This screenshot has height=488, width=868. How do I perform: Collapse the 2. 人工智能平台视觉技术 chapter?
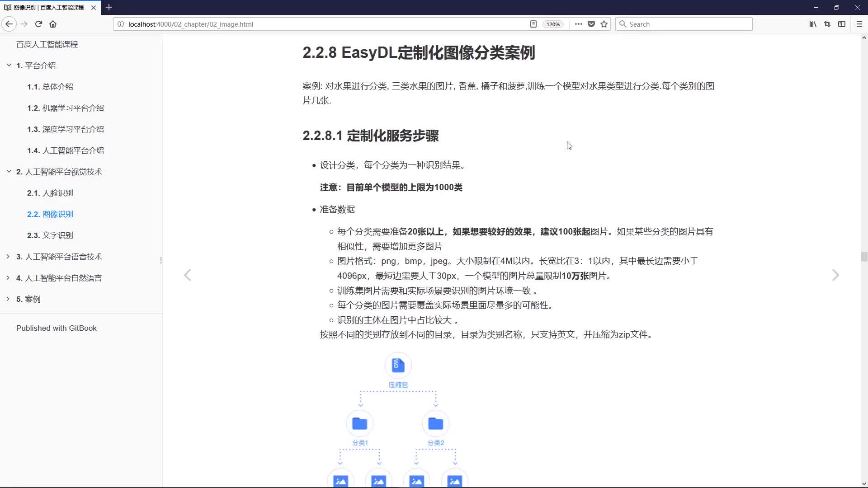click(9, 171)
